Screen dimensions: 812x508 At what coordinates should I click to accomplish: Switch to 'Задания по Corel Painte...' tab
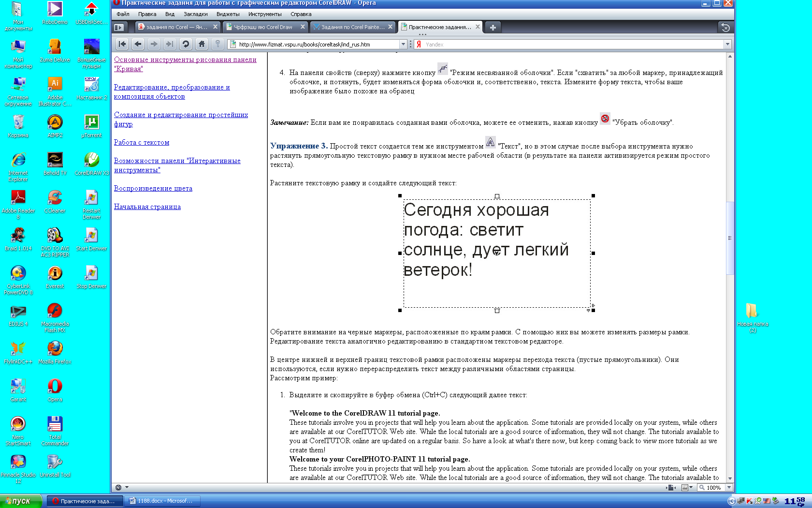click(x=352, y=27)
